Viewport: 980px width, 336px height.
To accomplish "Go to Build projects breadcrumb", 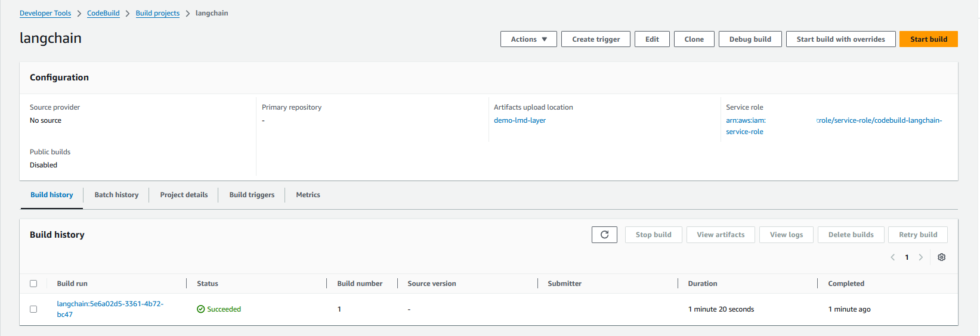I will click(157, 13).
